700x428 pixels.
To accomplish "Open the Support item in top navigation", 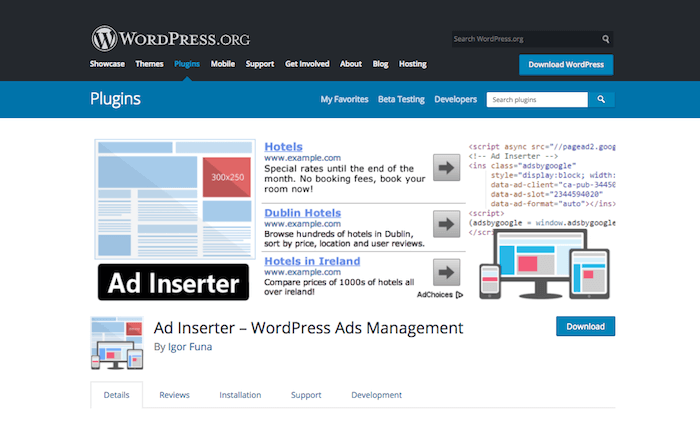I will point(260,64).
